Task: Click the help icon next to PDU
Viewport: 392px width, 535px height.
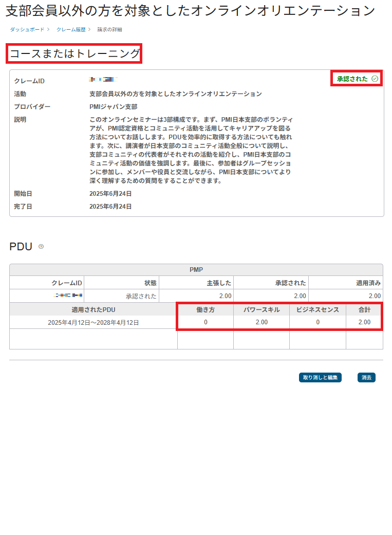Action: [x=41, y=247]
